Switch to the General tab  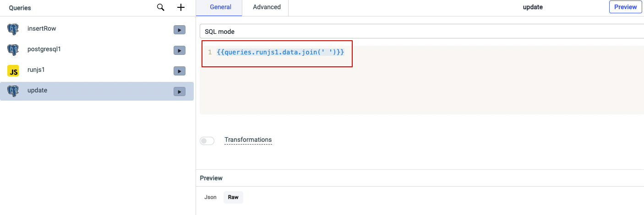pos(220,7)
